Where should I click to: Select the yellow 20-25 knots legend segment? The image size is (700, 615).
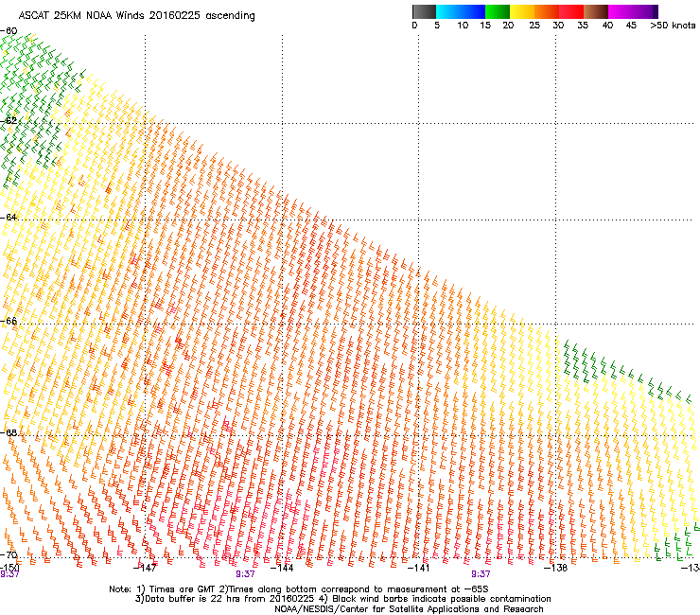click(522, 11)
